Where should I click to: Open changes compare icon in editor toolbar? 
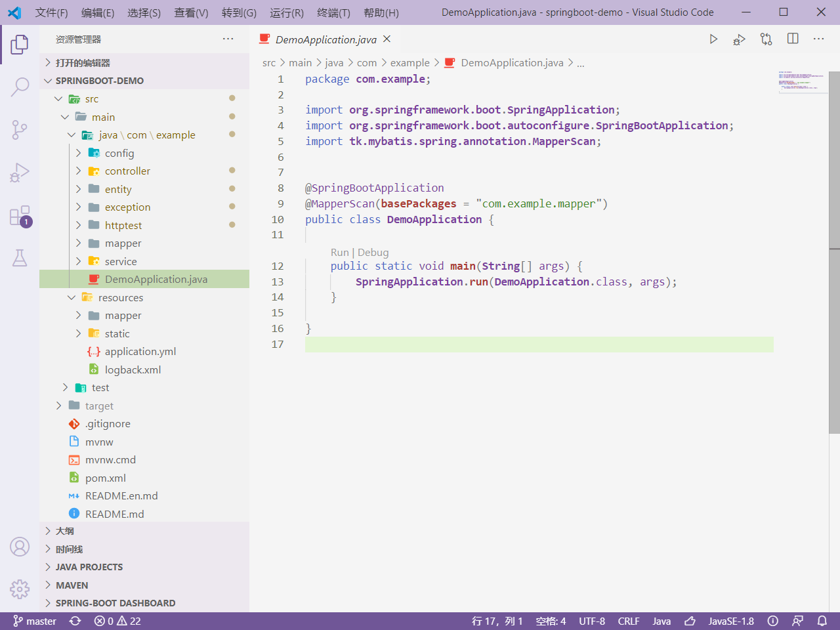(766, 39)
